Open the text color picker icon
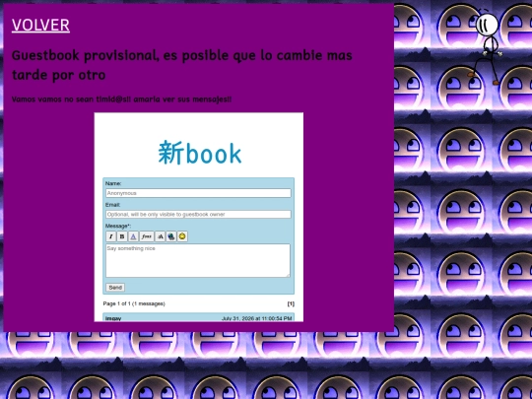This screenshot has height=399, width=532. tap(133, 236)
